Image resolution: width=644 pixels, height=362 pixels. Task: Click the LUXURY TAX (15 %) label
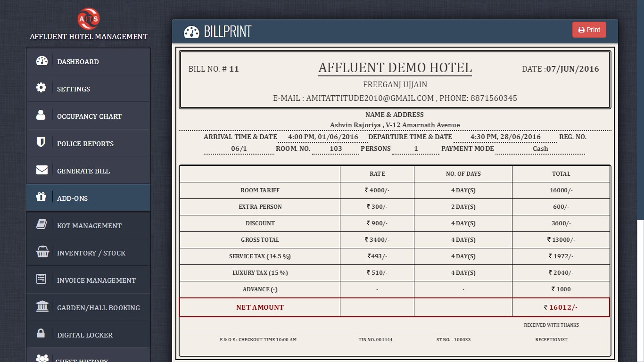(x=260, y=273)
